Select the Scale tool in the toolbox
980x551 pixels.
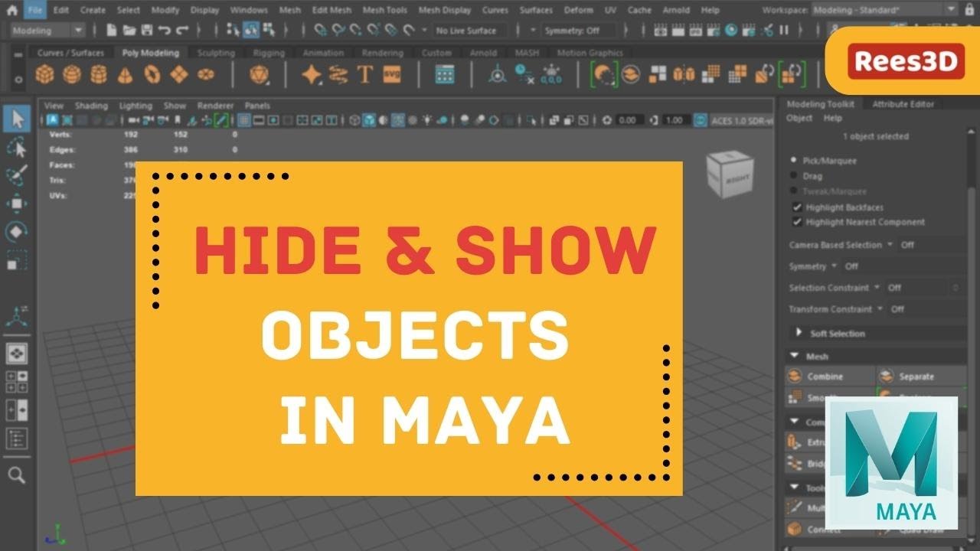17,260
